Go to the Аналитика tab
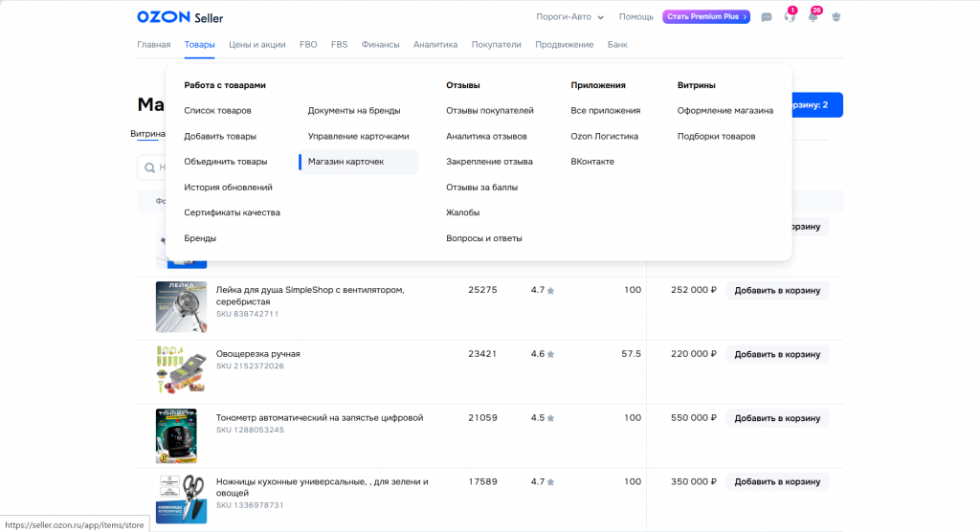Screen dimensions: 980x532 point(435,44)
